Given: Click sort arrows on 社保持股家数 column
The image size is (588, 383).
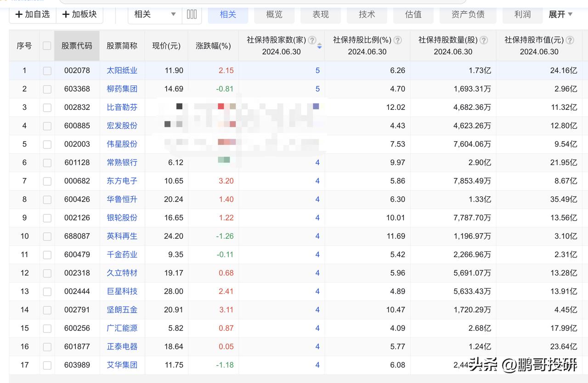Looking at the screenshot, I should (320, 46).
